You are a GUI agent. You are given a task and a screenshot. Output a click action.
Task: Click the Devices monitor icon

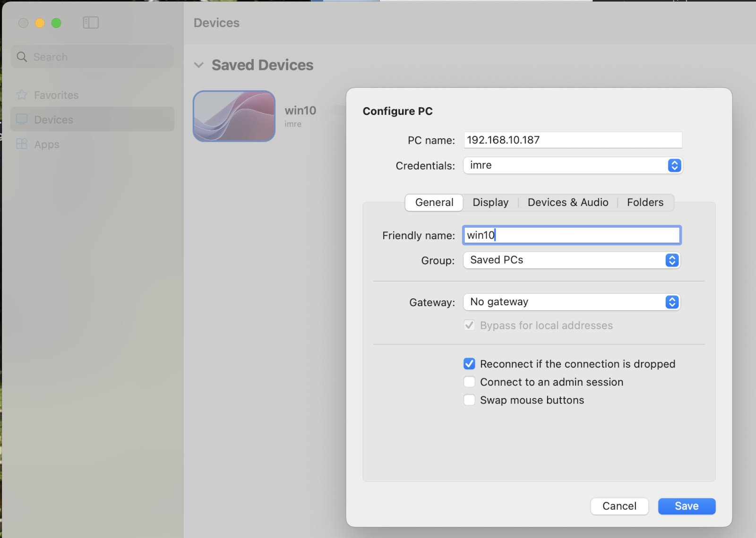(x=22, y=120)
